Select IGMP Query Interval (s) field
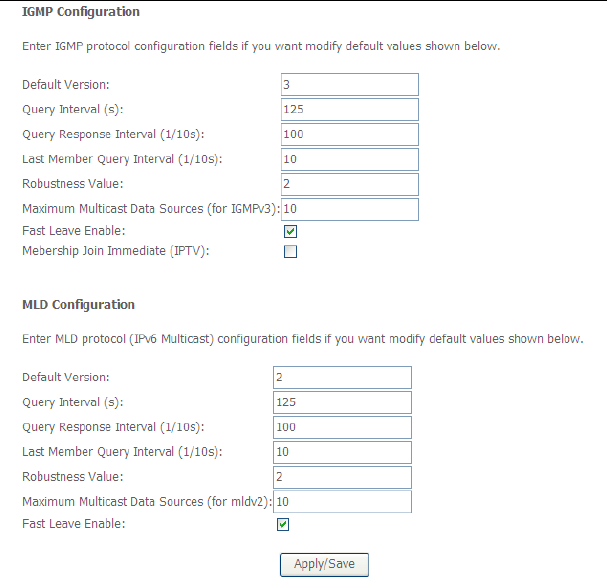Image resolution: width=607 pixels, height=579 pixels. (350, 109)
